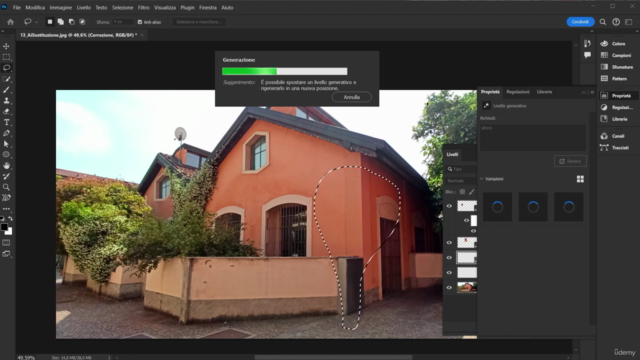Choose Add to selection mode
Screen dimensions: 640x360
coord(60,22)
